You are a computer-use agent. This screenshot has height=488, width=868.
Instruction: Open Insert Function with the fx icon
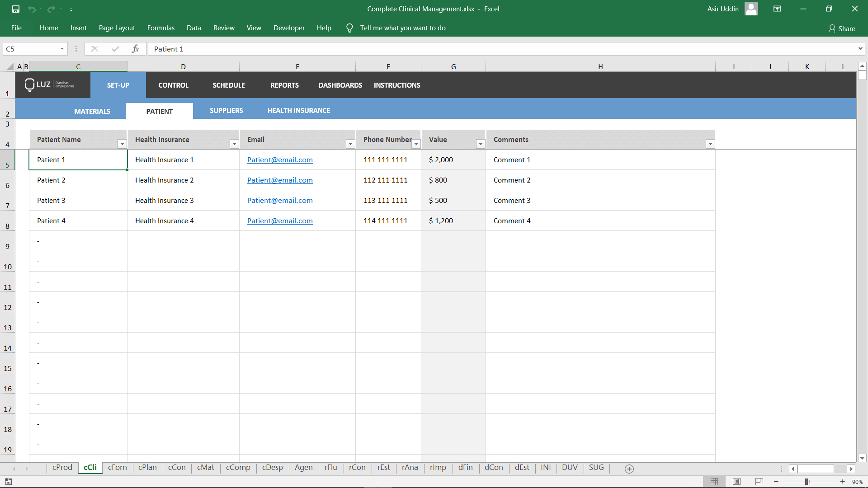point(136,48)
